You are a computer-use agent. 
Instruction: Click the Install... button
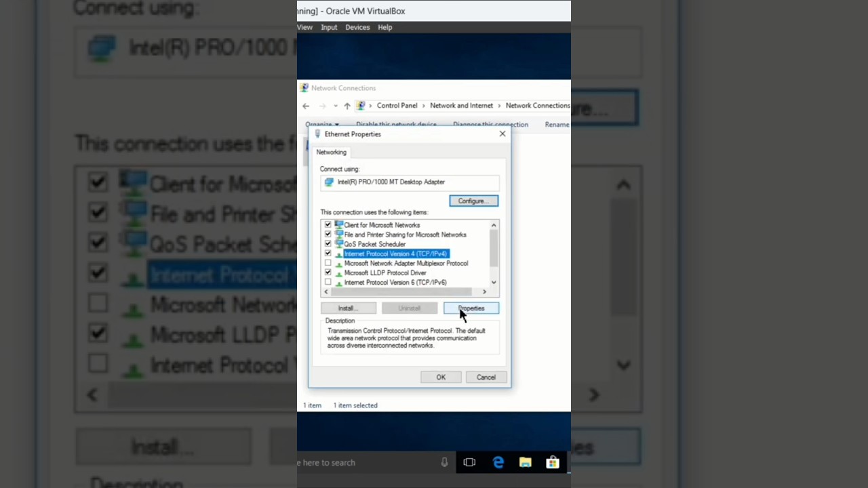tap(348, 308)
